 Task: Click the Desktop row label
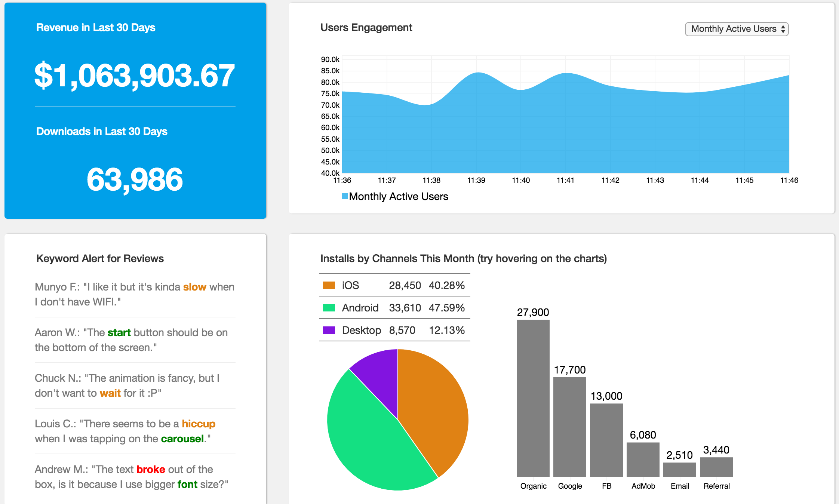(x=362, y=330)
